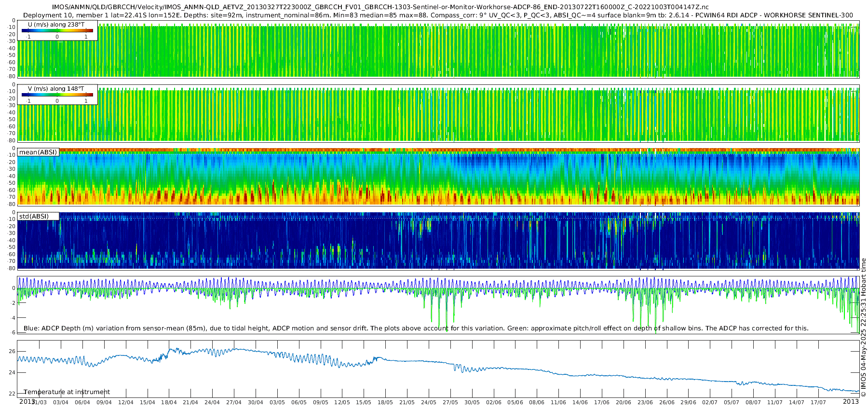The image size is (868, 410).
Task: Click the 18/04 date tick label
Action: coord(169,402)
